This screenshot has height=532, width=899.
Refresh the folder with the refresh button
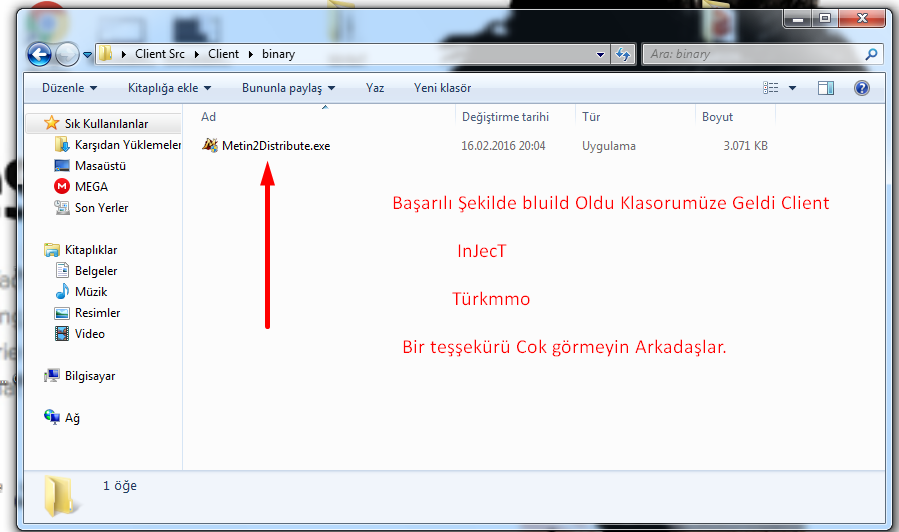click(623, 54)
